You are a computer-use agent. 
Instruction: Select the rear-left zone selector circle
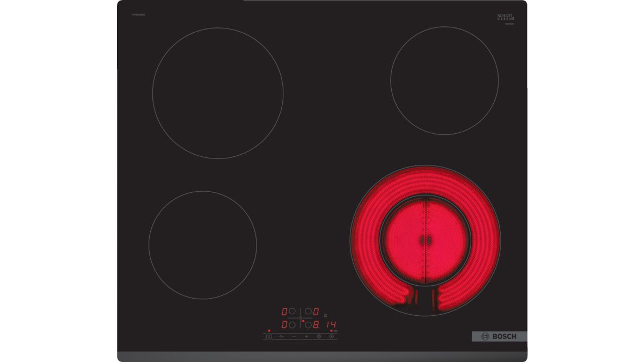pyautogui.click(x=292, y=312)
